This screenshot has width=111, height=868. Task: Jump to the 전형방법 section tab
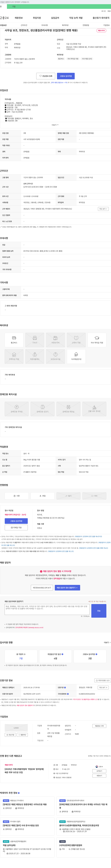[86, 25]
